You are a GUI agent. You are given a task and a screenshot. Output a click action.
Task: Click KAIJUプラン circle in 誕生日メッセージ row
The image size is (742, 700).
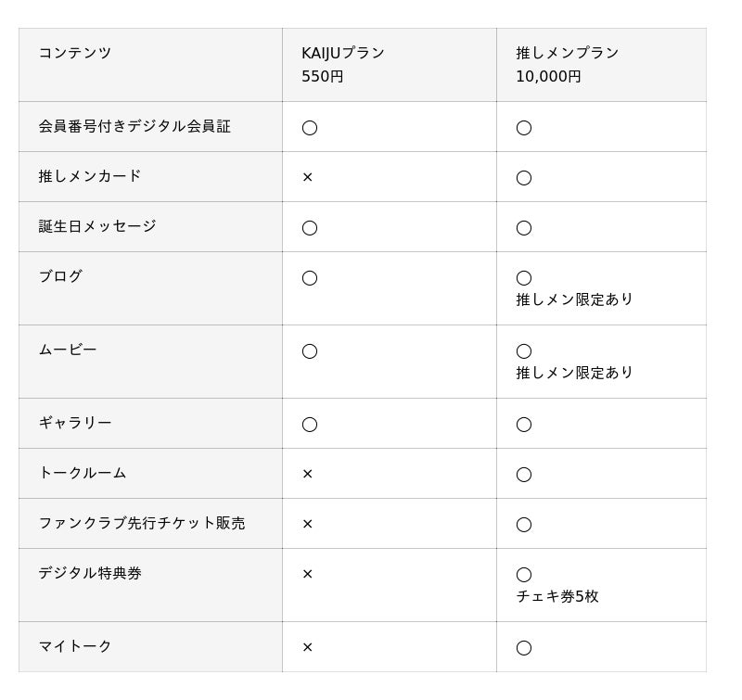pyautogui.click(x=310, y=228)
